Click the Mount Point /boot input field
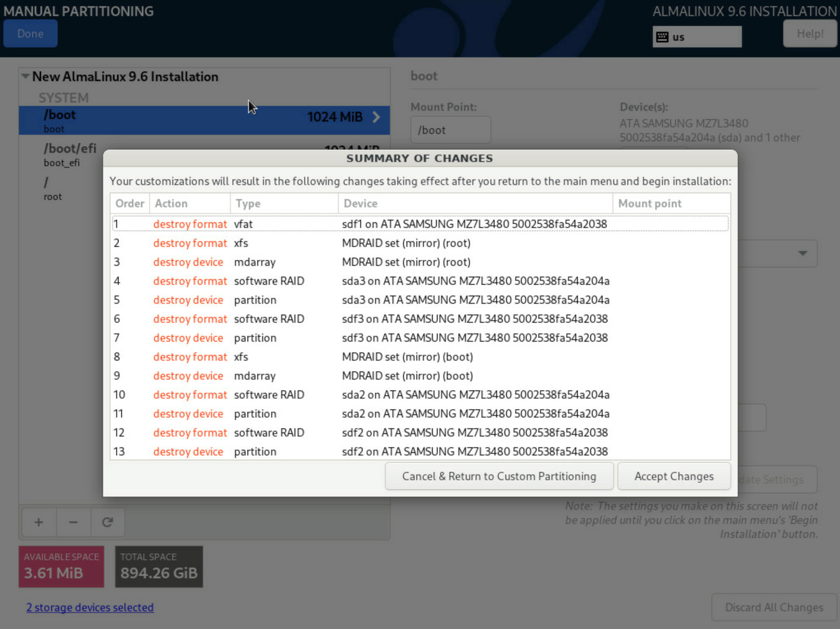 tap(451, 130)
